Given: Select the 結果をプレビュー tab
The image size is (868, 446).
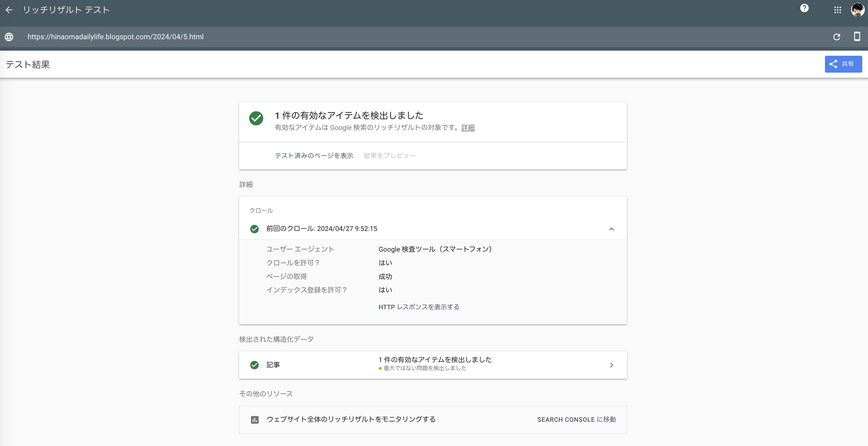Looking at the screenshot, I should click(390, 155).
